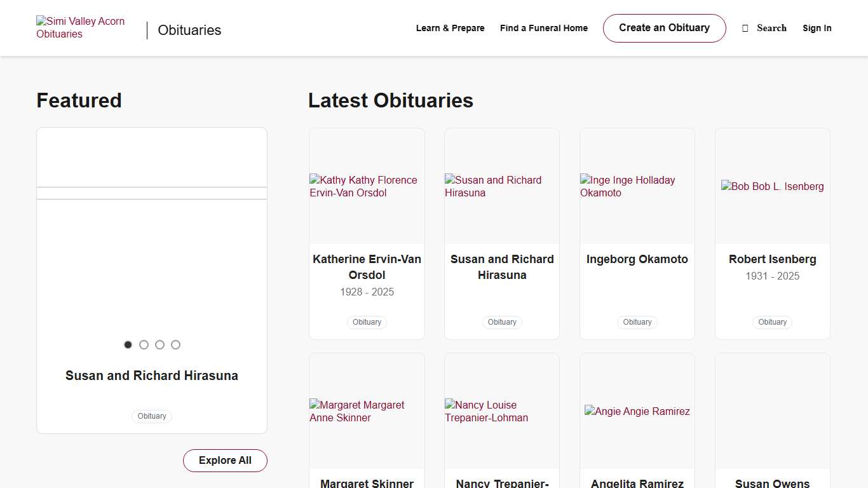Screen dimensions: 868x488
Task: Open the Learn & Prepare menu
Action: [x=450, y=28]
